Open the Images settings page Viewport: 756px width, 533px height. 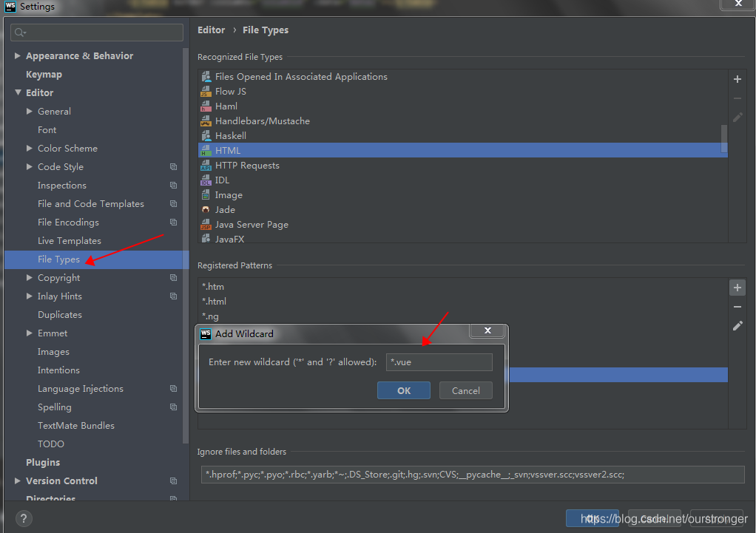tap(53, 352)
